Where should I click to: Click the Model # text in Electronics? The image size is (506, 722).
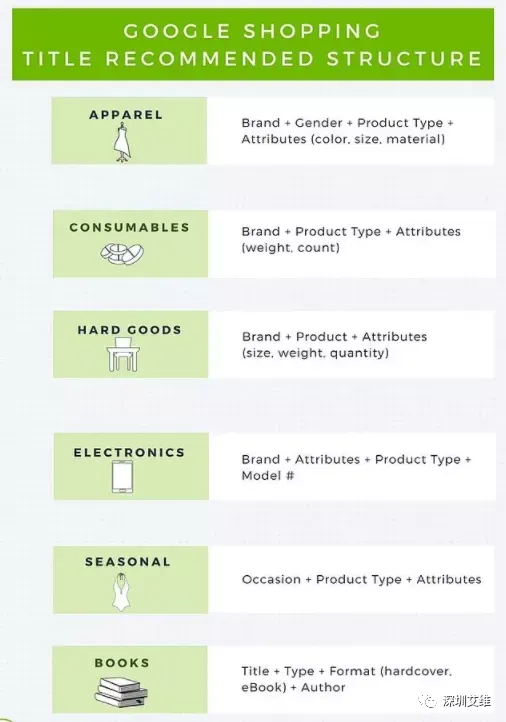pos(268,476)
